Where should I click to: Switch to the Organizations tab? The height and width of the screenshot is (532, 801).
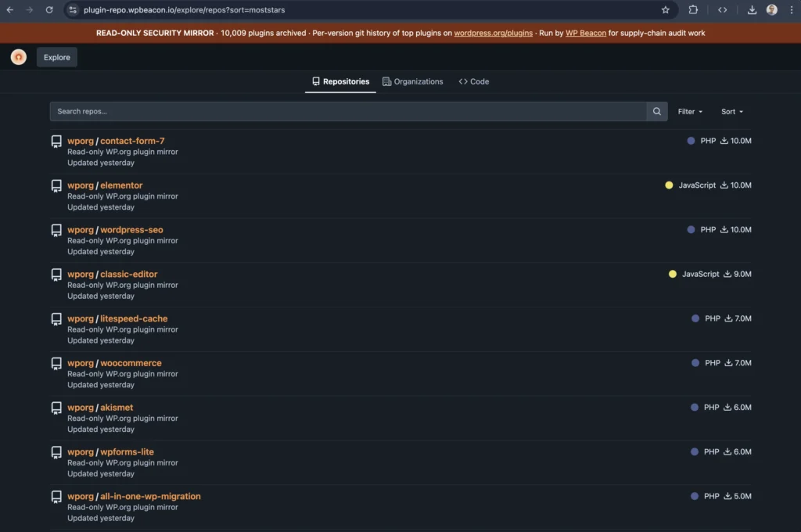pyautogui.click(x=413, y=82)
